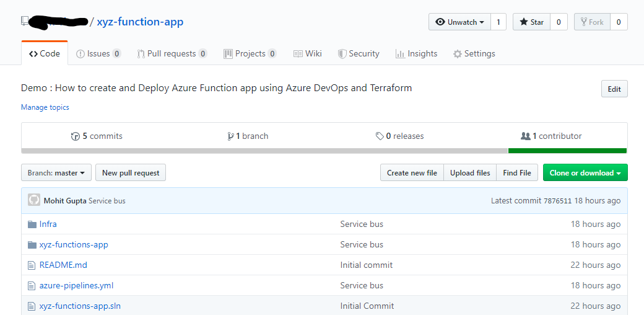
Task: Open the Infra folder
Action: pos(48,224)
